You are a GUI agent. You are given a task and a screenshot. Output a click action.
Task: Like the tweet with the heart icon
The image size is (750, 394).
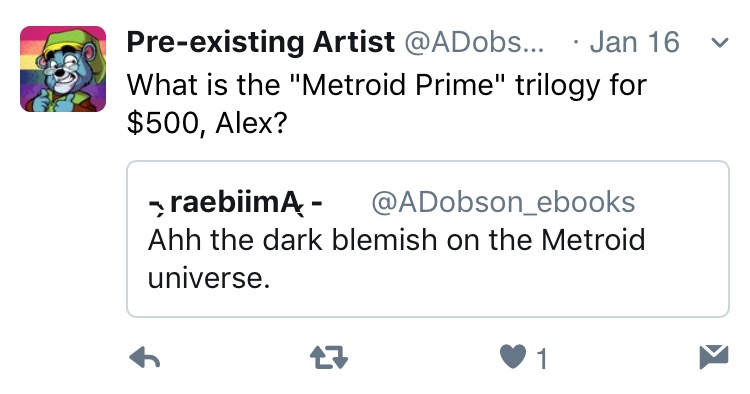513,357
